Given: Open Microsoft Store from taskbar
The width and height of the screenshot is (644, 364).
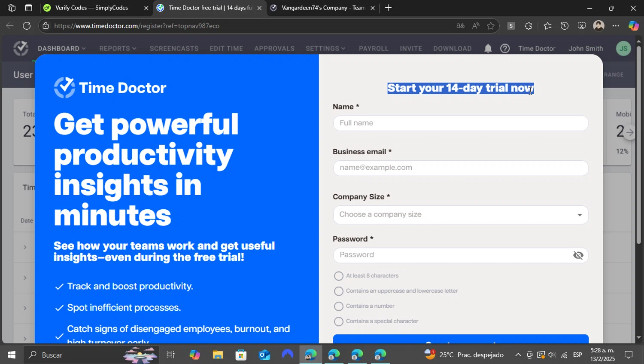Looking at the screenshot, I should 241,355.
